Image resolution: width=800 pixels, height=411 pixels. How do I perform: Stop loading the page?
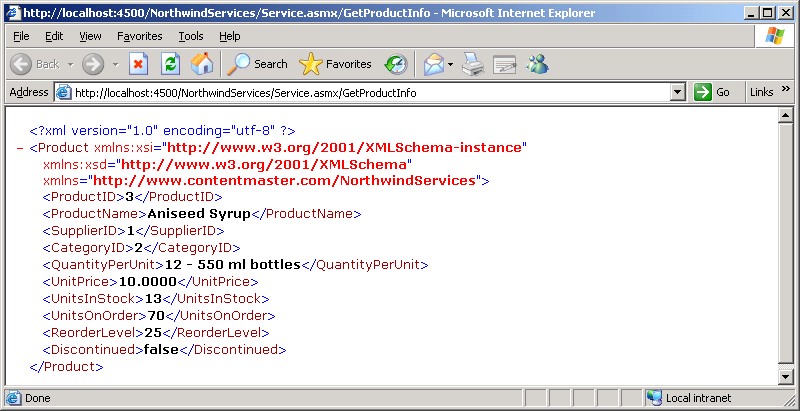click(139, 64)
